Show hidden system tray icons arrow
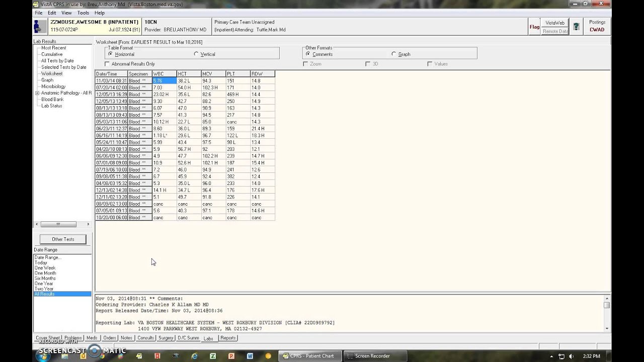 click(x=552, y=356)
